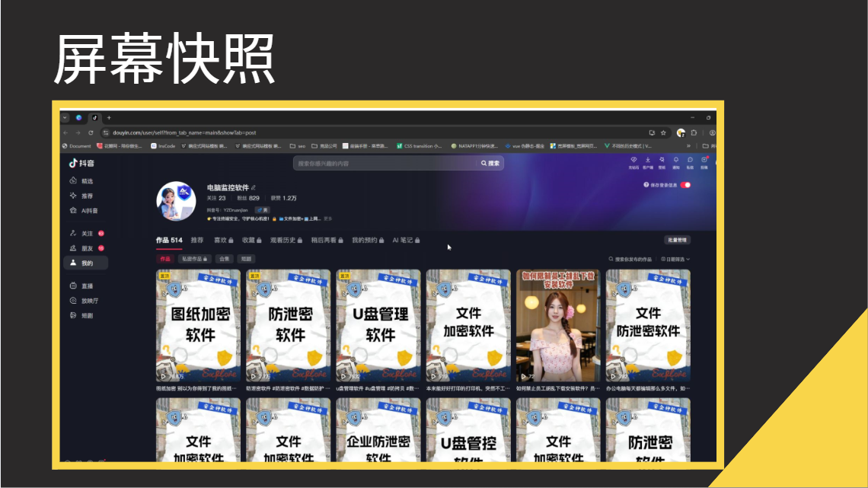This screenshot has height=488, width=868.
Task: Switch to the 喜欢 tab
Action: tap(223, 240)
